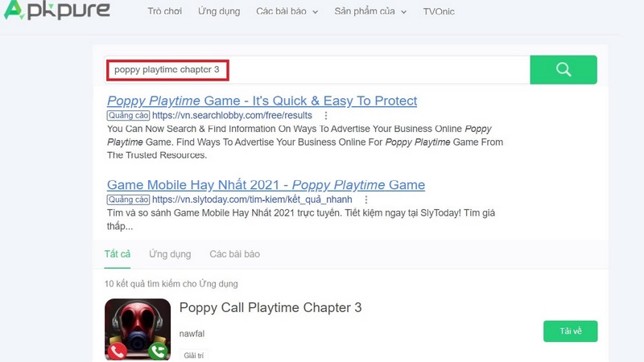This screenshot has width=644, height=362.
Task: Open Game Mobile Hay Nhất 2021 ad link
Action: pos(266,185)
